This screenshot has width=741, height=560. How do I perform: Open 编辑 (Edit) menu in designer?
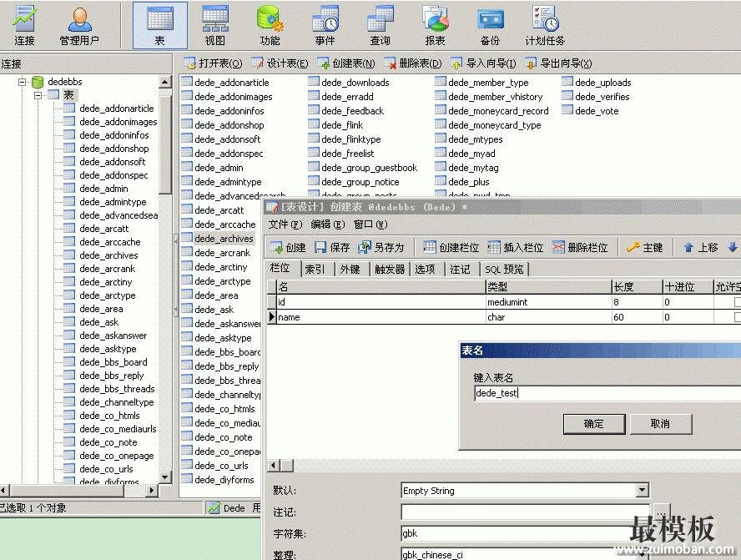click(x=327, y=225)
